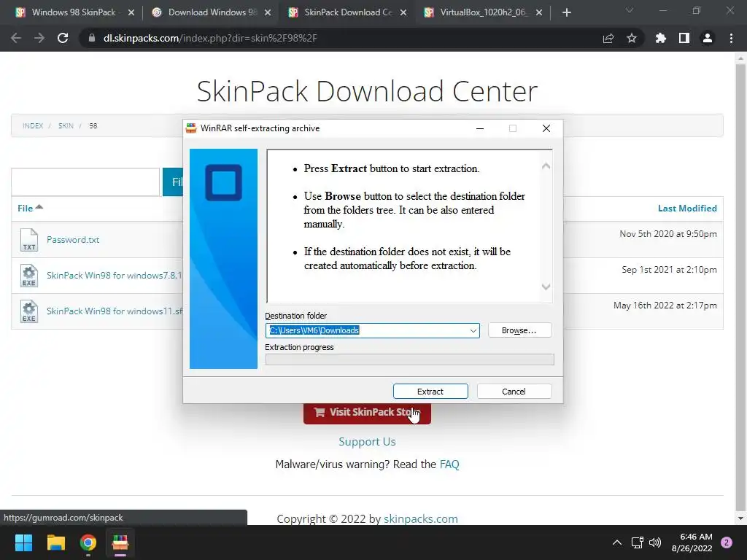Open Chrome's tab search chevron
The height and width of the screenshot is (560, 747).
coord(630,10)
